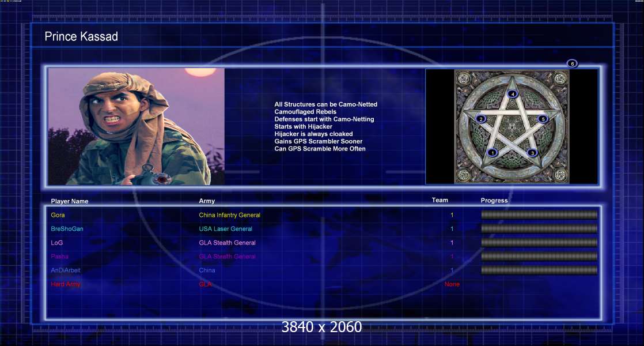Click the pentagram map preview

[x=512, y=126]
